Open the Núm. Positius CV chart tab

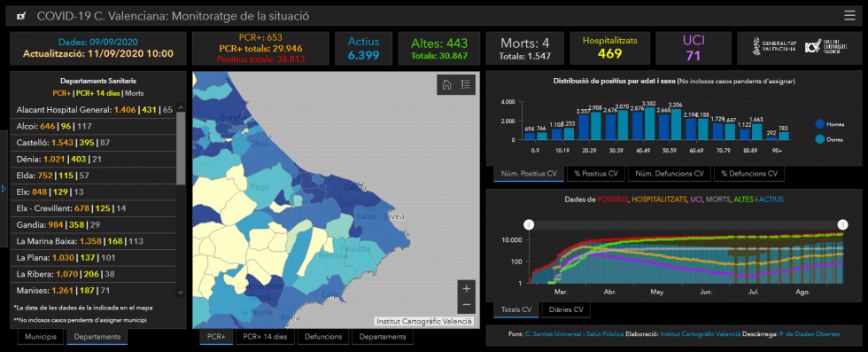click(529, 174)
